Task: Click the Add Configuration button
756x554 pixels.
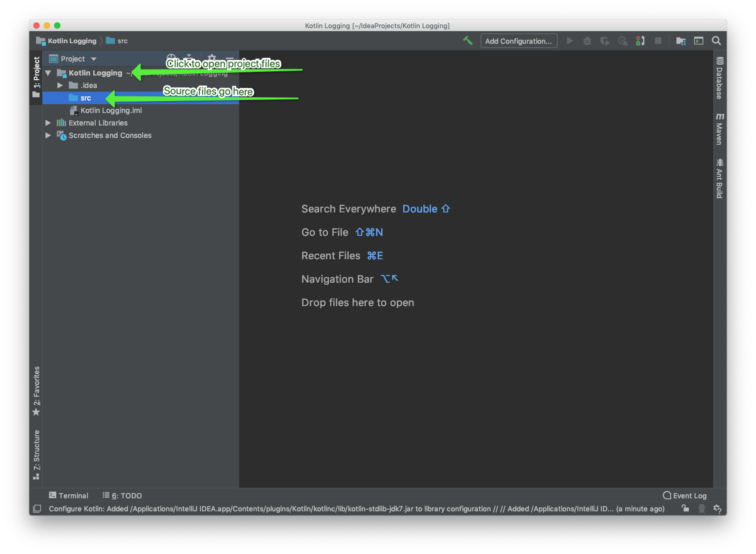Action: click(x=518, y=41)
